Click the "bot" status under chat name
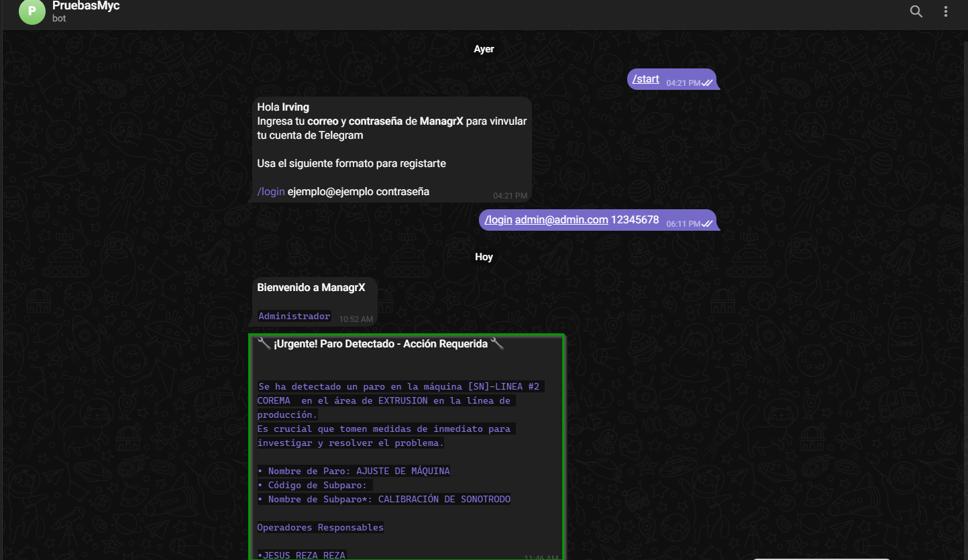Screen dimensions: 968x560 [59, 18]
